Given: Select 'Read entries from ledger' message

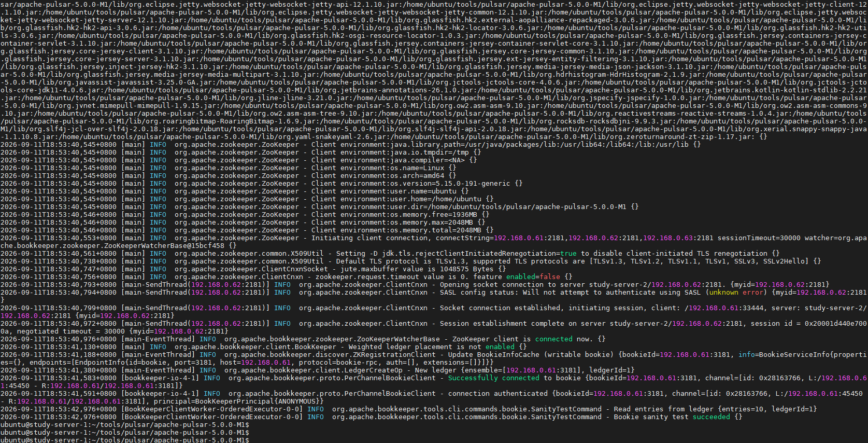Looking at the screenshot, I should 664,409.
